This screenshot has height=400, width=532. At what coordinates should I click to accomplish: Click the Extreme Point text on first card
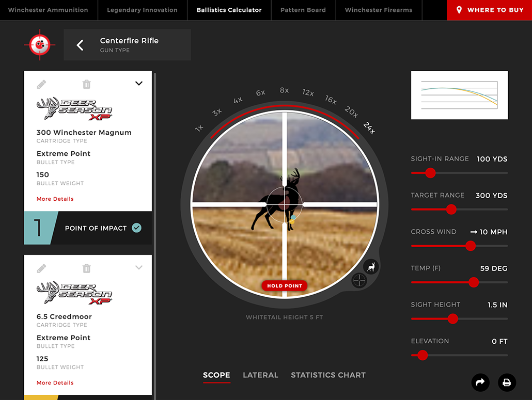click(64, 154)
